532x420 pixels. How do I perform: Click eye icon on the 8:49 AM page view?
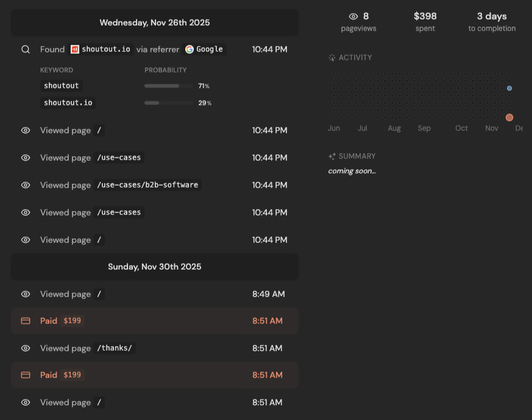pyautogui.click(x=26, y=294)
